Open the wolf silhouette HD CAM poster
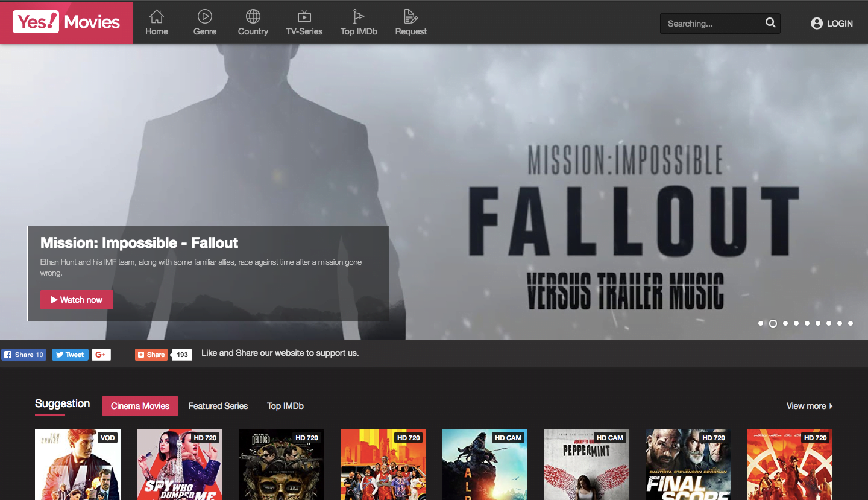The width and height of the screenshot is (868, 500). pos(485,464)
